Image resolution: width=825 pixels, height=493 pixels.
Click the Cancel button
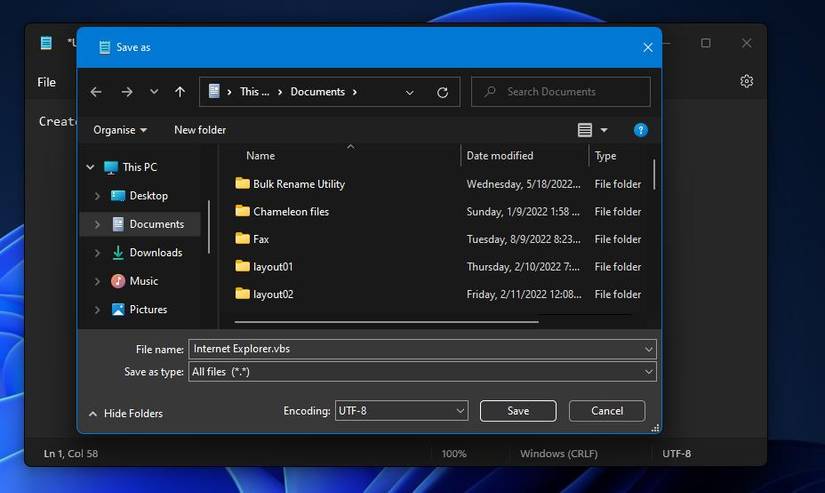(x=607, y=410)
